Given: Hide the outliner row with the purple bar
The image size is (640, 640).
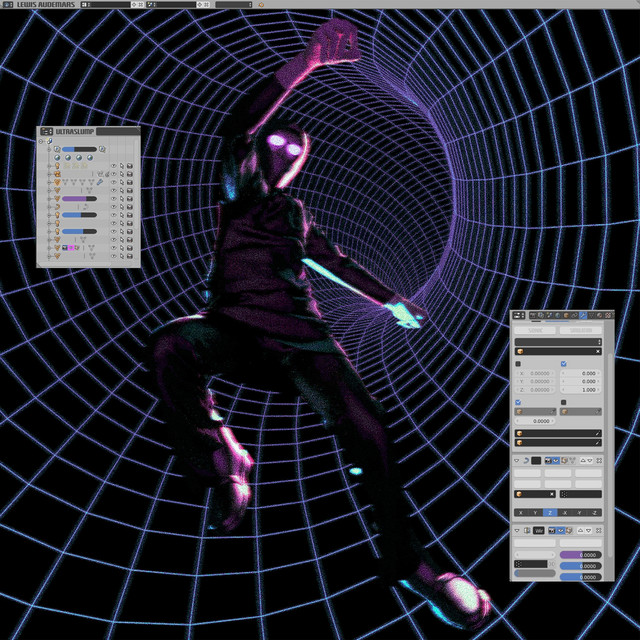Looking at the screenshot, I should 113,199.
